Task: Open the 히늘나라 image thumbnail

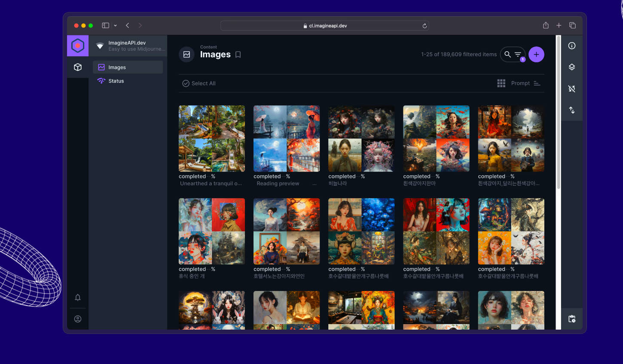Action: click(361, 138)
